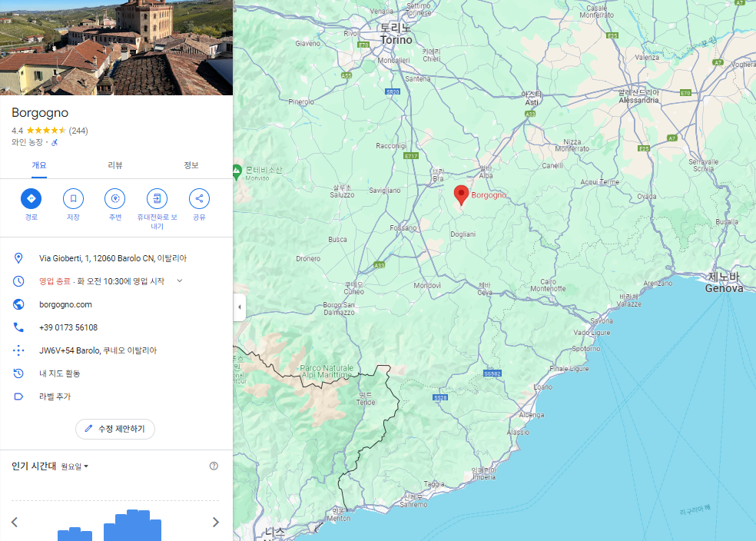Switch to the 리뷰 reviews tab
Image resolution: width=756 pixels, height=541 pixels.
[x=114, y=165]
